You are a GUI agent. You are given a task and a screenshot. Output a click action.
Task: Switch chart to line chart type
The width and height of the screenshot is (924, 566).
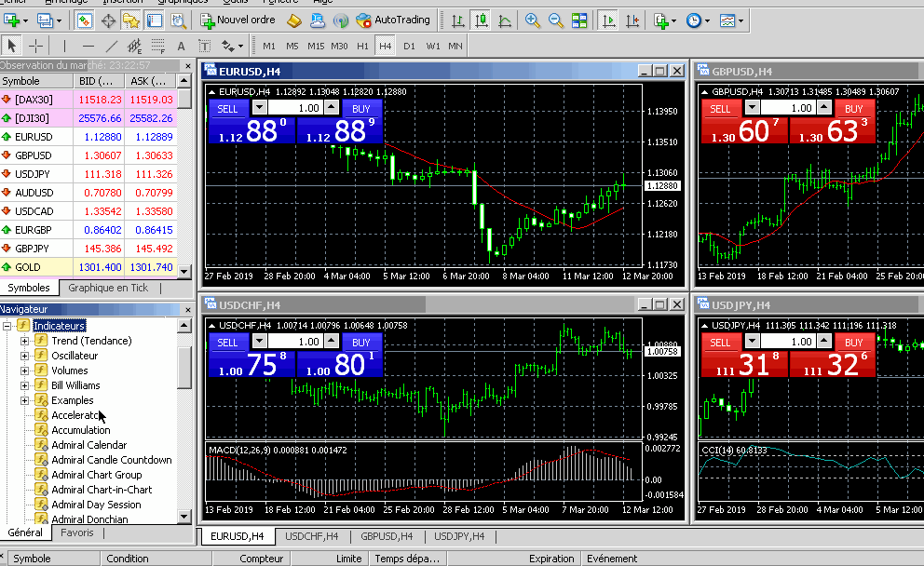coord(505,20)
